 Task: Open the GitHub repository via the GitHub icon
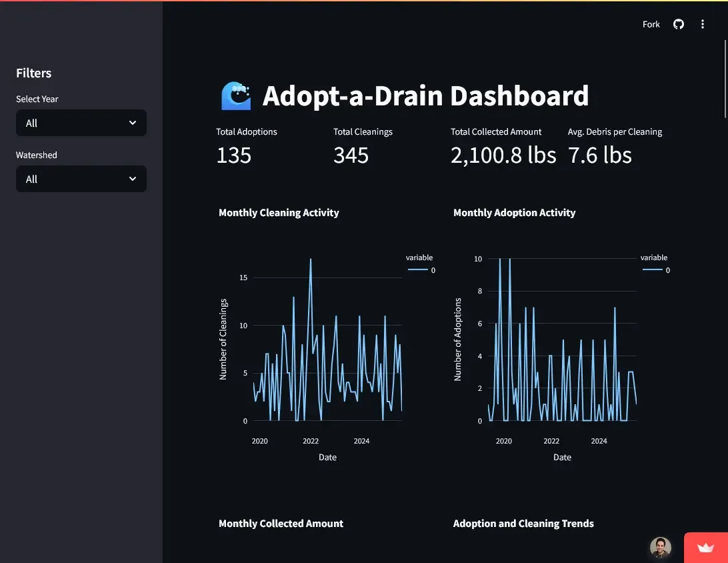click(x=678, y=24)
